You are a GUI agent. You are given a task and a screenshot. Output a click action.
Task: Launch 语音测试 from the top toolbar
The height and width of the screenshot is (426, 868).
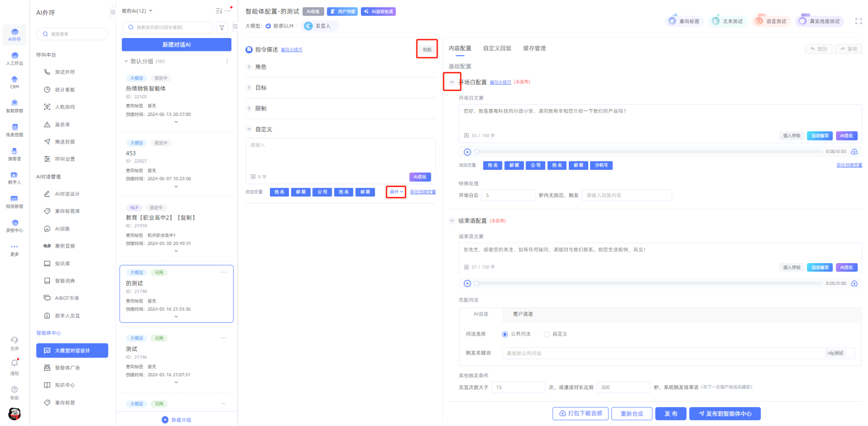pyautogui.click(x=770, y=21)
